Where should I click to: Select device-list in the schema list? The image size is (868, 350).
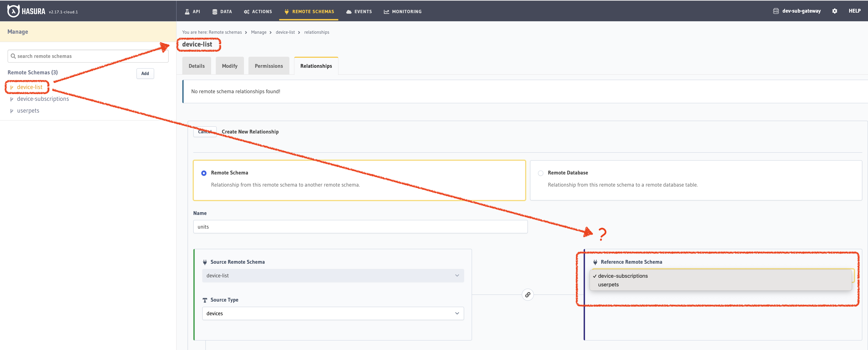pyautogui.click(x=30, y=87)
